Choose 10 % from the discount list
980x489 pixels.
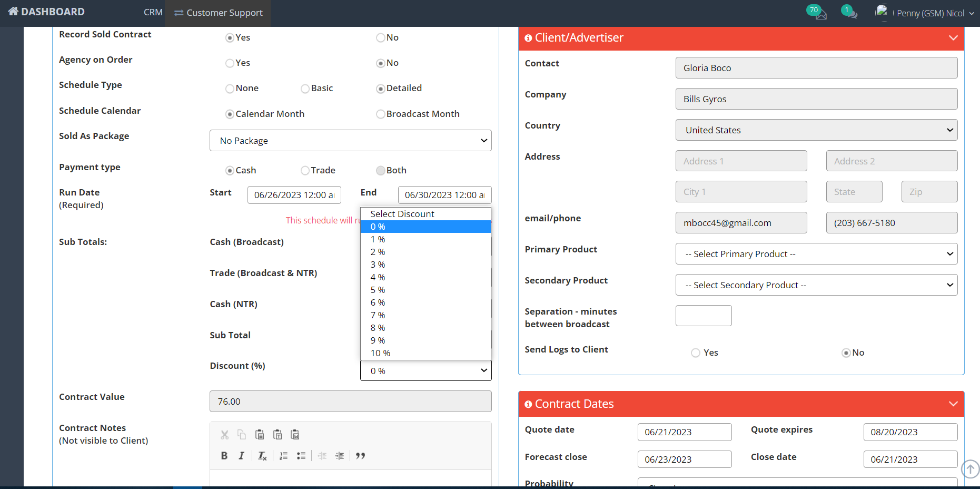425,353
